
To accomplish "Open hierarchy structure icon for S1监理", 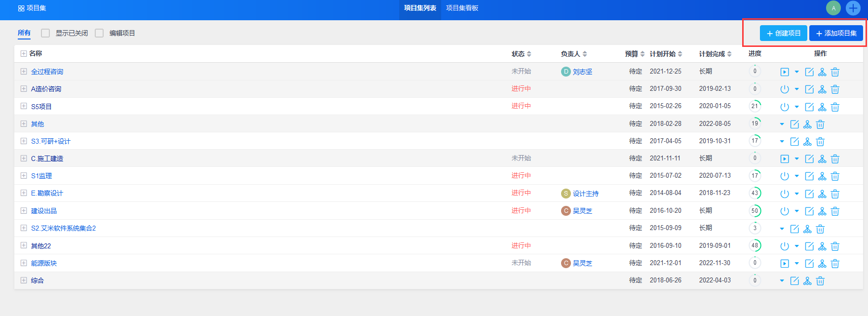I will pos(822,176).
